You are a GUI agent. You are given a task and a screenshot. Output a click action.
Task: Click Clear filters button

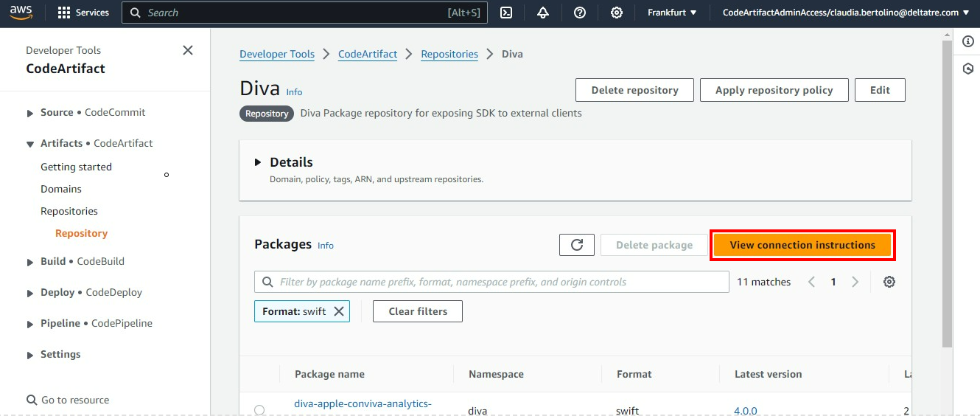[x=418, y=311]
